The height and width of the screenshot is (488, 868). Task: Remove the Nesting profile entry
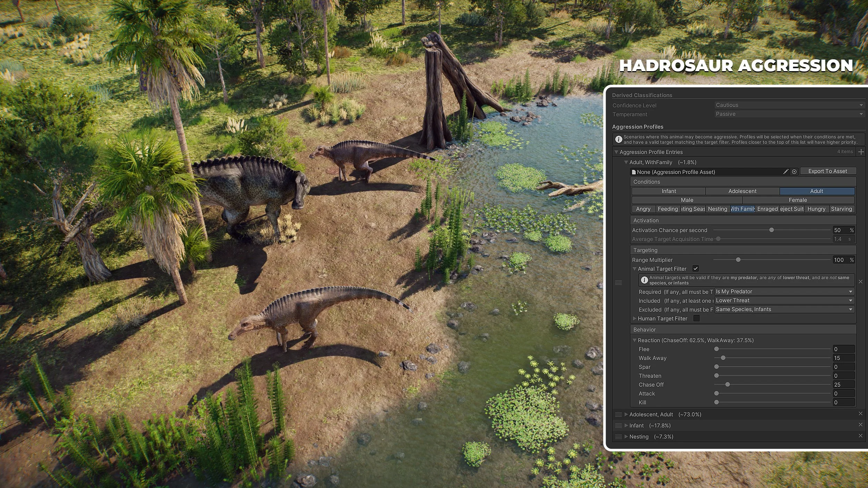click(x=860, y=436)
